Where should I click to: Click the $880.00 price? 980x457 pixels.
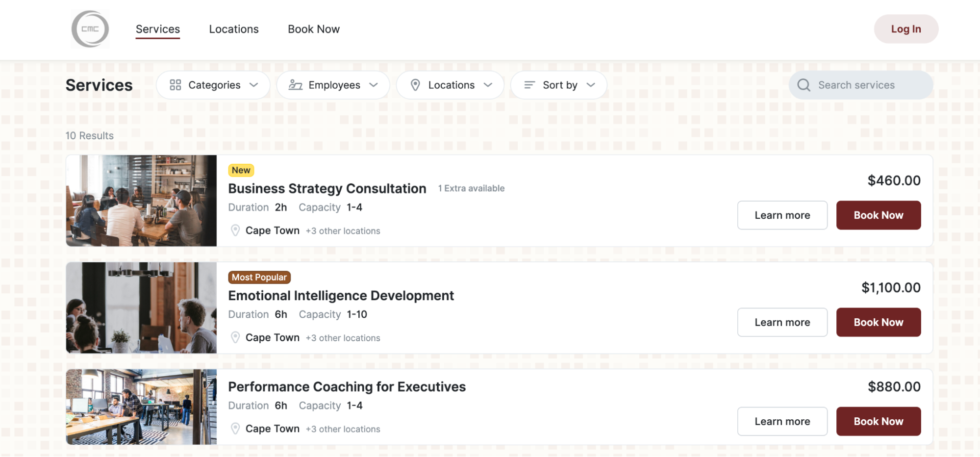[894, 386]
